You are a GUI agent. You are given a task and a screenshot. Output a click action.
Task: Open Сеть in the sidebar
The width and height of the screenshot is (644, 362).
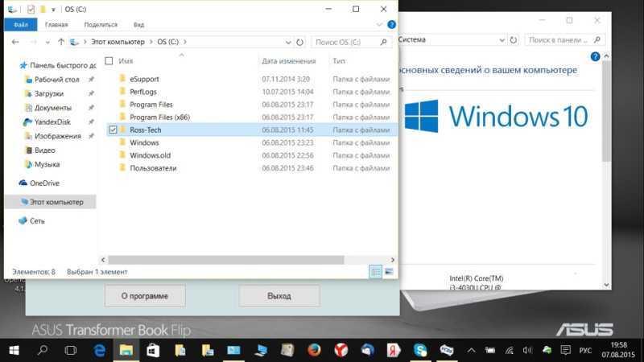coord(37,220)
